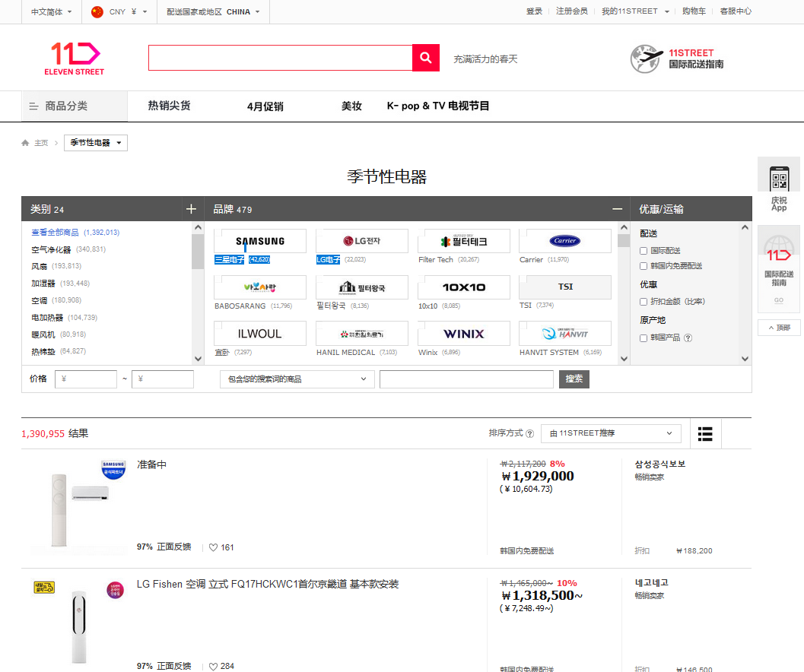804x672 pixels.
Task: Click the international shipping guide globe icon
Action: tap(646, 59)
